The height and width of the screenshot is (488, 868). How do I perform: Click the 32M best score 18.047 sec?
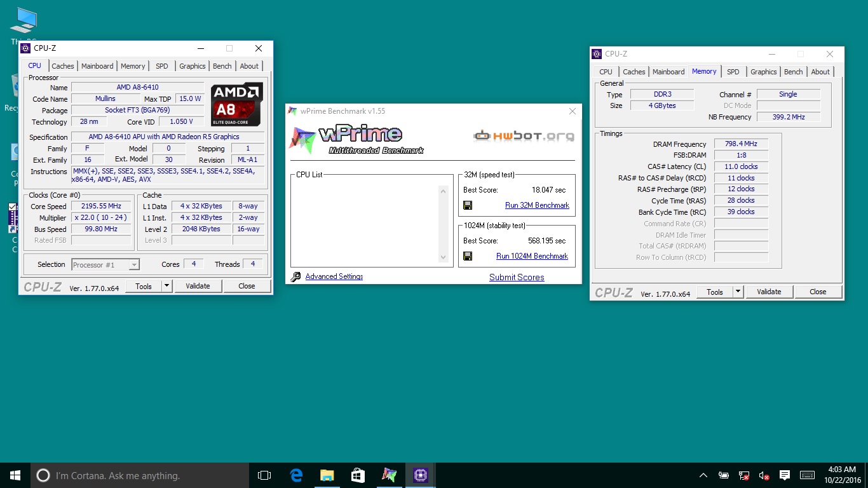coord(548,190)
